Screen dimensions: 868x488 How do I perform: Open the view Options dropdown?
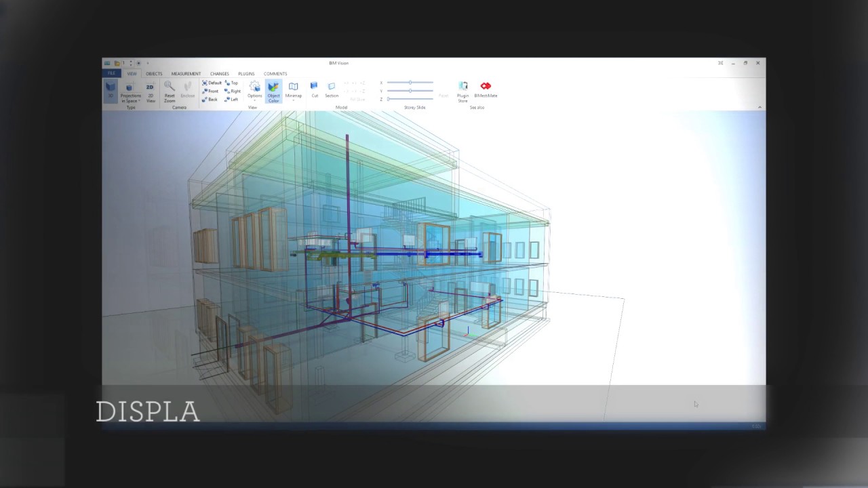(x=254, y=91)
